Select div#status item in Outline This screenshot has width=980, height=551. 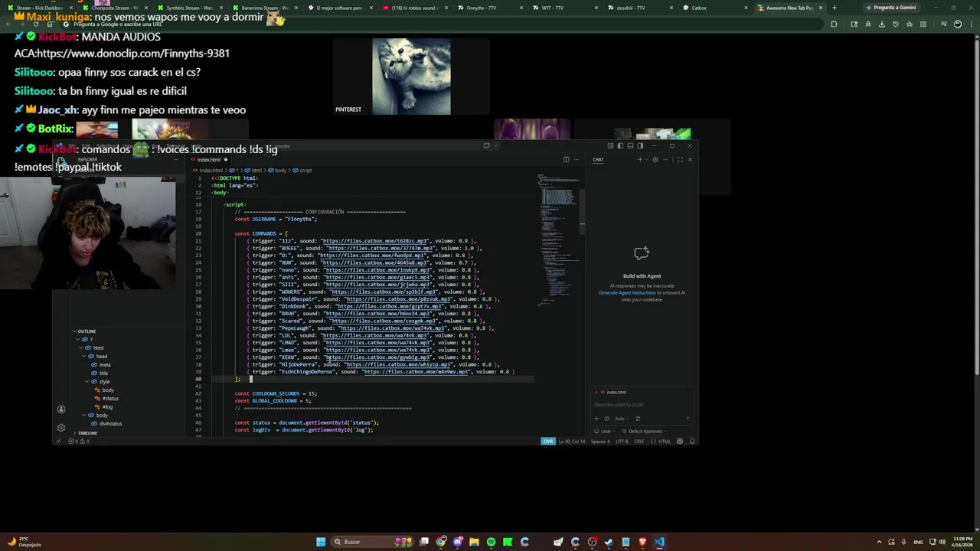tap(109, 424)
